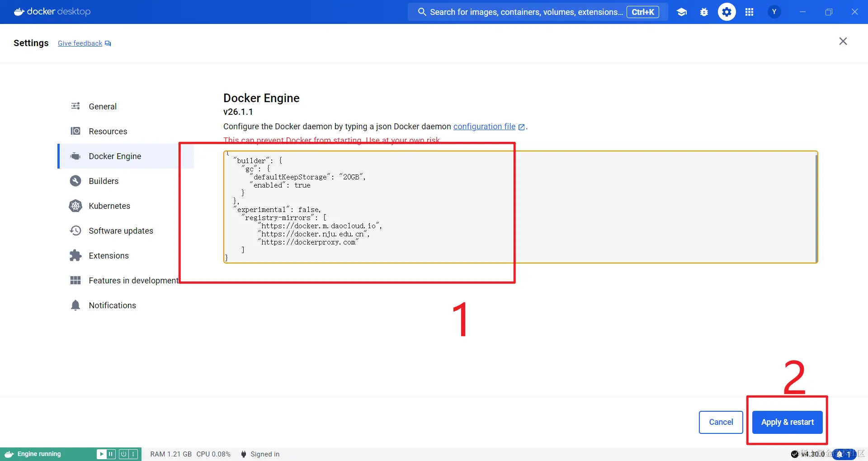
Task: Open the Features in development section
Action: [x=126, y=280]
